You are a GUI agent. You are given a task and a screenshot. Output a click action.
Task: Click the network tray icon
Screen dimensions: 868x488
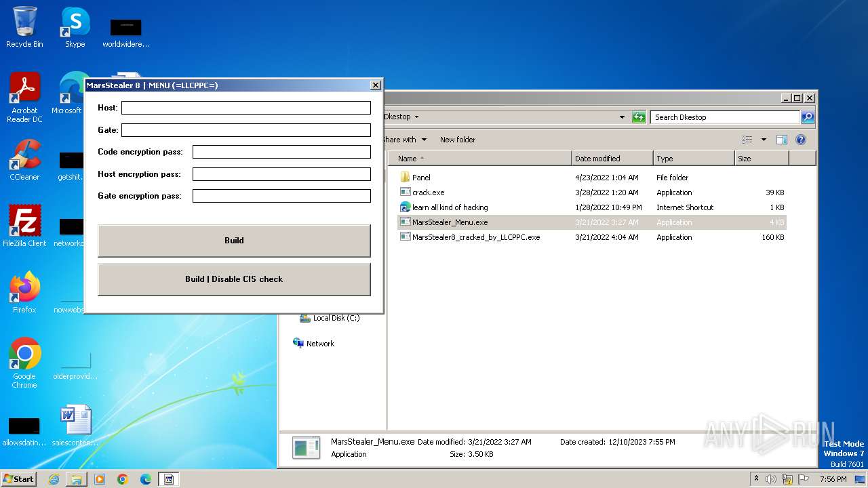787,479
